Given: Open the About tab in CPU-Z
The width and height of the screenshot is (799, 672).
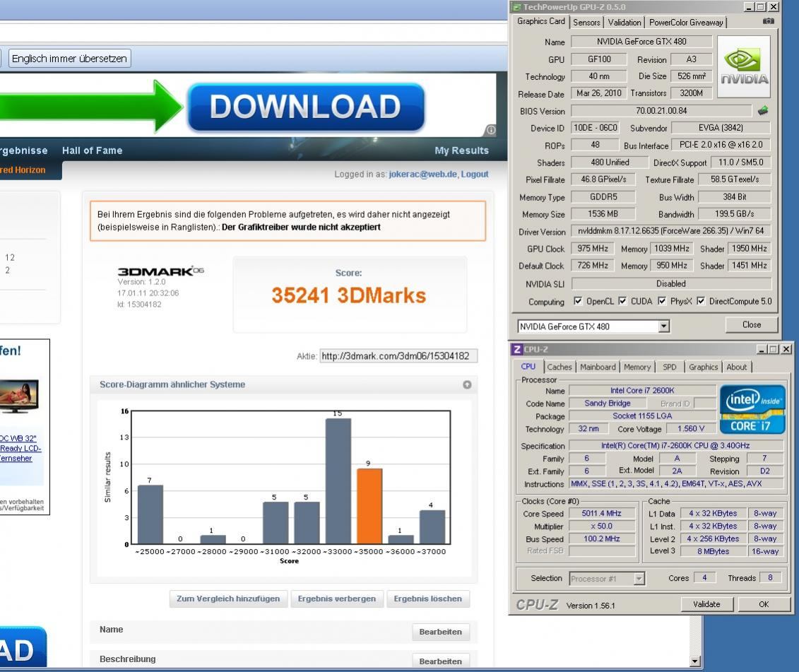Looking at the screenshot, I should [x=736, y=367].
